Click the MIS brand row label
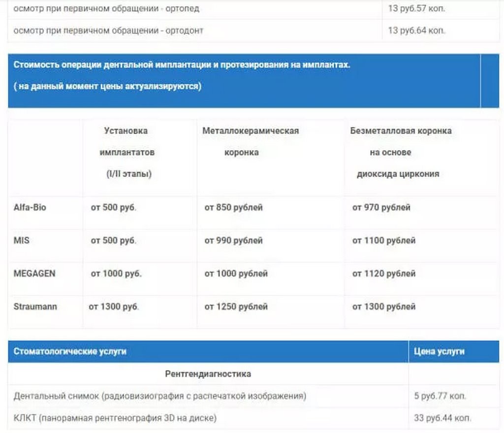Image resolution: width=504 pixels, height=433 pixels. (x=22, y=241)
